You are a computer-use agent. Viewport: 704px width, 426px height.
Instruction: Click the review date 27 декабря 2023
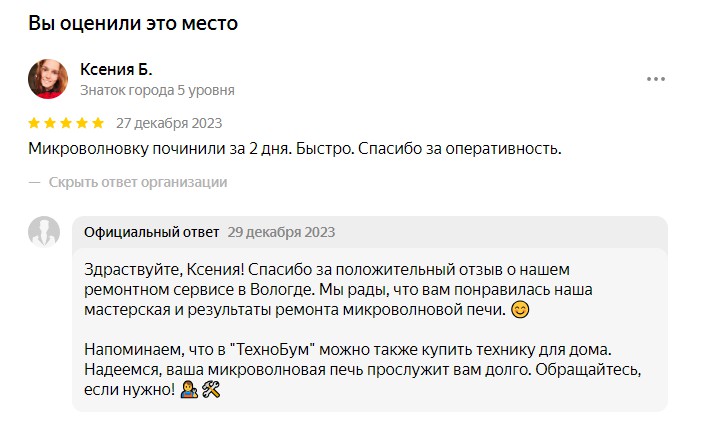(x=169, y=124)
